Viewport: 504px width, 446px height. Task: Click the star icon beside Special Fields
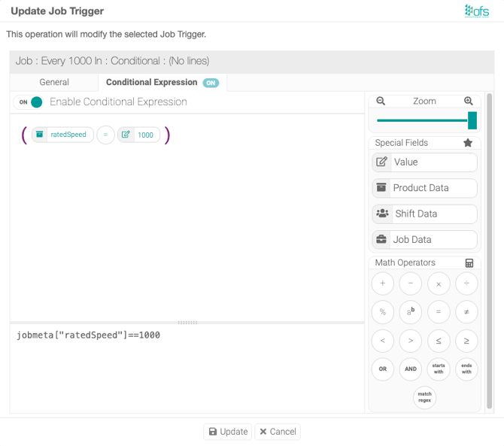pyautogui.click(x=468, y=143)
